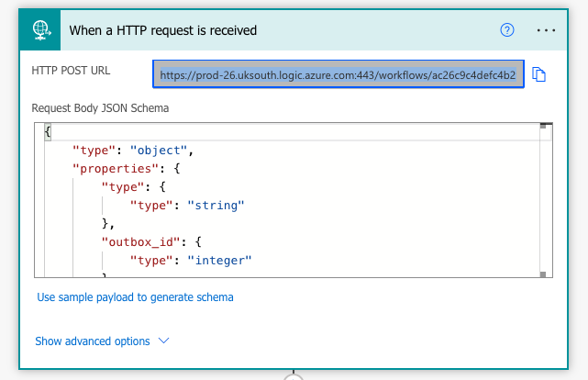The width and height of the screenshot is (588, 380).
Task: Click the top marker of the schema editor scrollbar
Action: (x=544, y=127)
